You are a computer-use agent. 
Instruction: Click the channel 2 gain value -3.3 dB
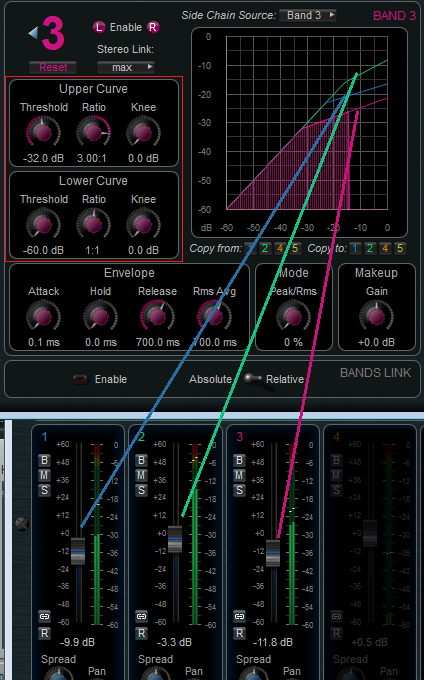(174, 642)
